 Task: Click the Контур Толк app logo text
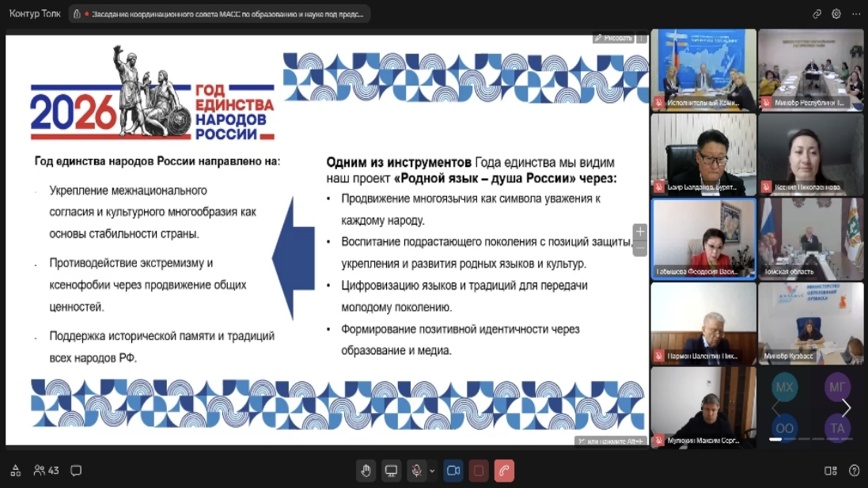click(x=35, y=13)
